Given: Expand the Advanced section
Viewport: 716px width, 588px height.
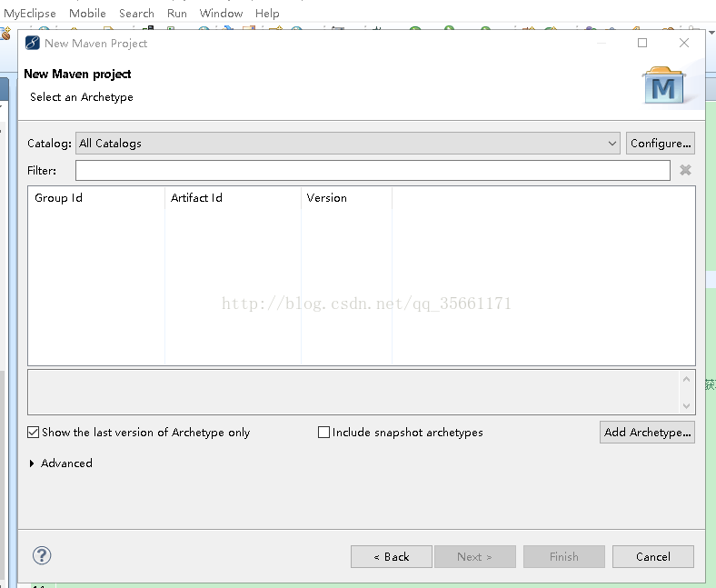Looking at the screenshot, I should coord(32,463).
